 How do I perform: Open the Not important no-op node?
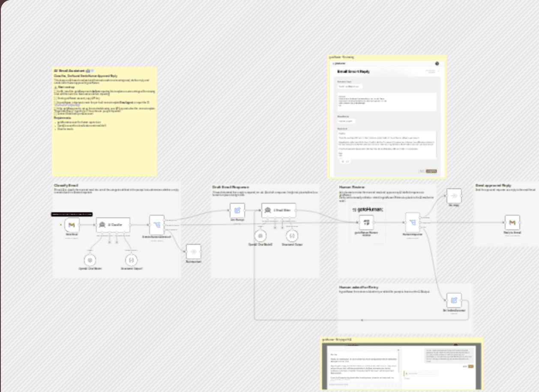[193, 251]
